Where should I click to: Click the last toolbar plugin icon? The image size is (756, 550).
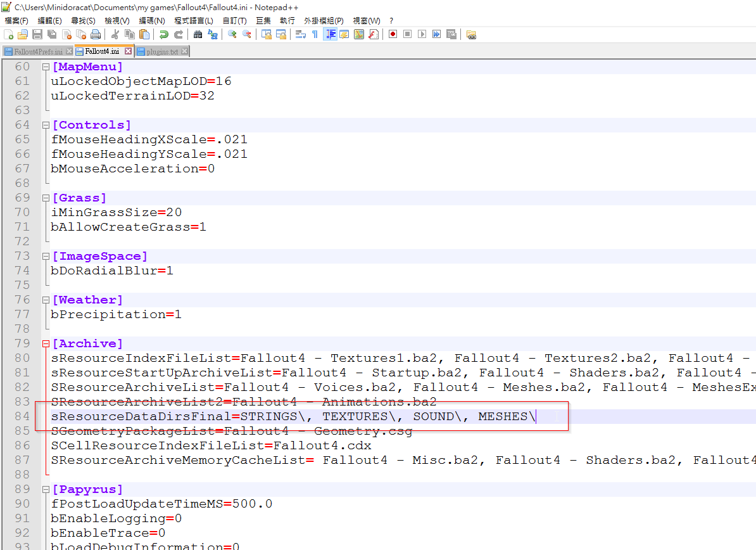471,34
